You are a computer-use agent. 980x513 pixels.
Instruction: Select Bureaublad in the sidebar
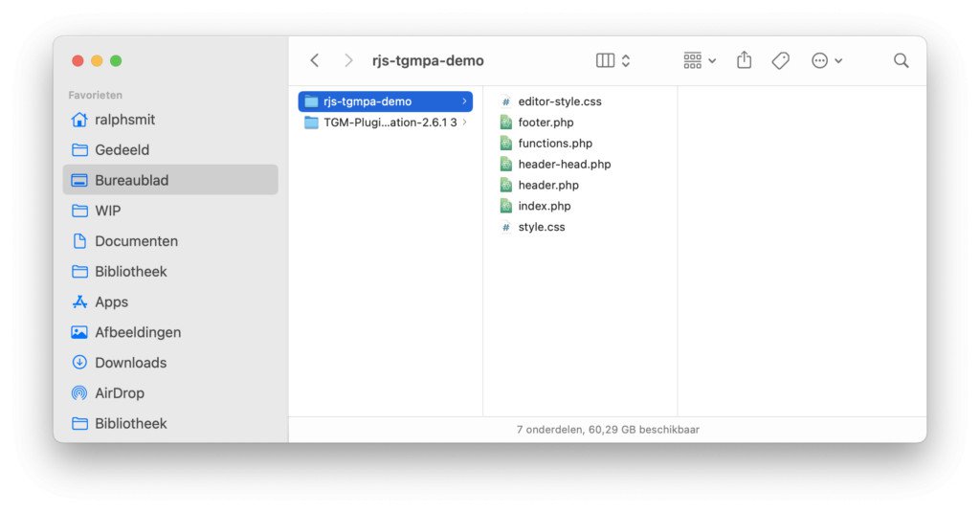tap(170, 180)
